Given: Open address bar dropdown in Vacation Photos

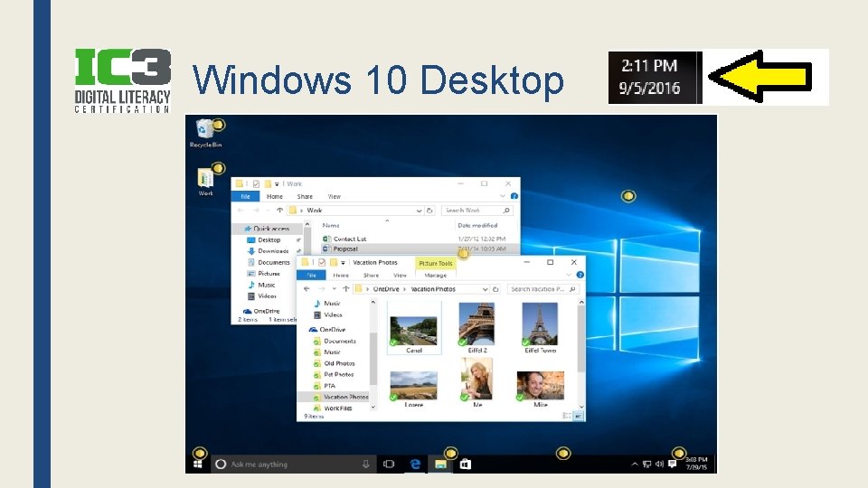Looking at the screenshot, I should [485, 289].
